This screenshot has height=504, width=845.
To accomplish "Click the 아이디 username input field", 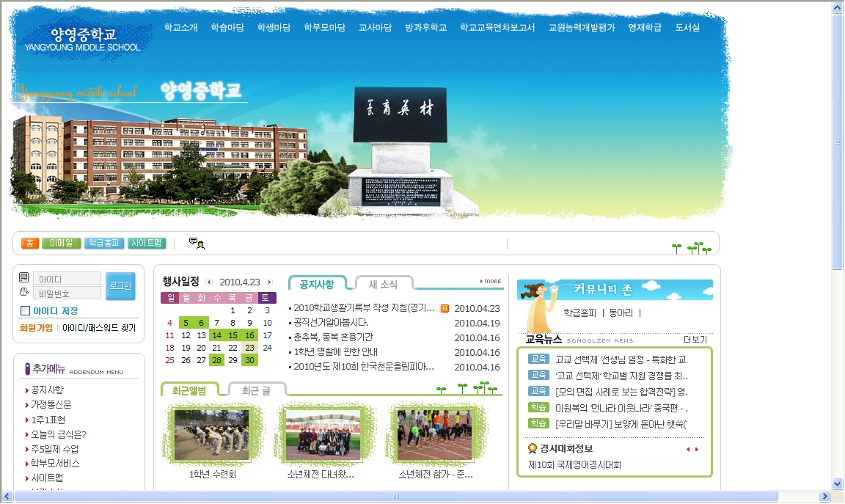I will tap(67, 279).
